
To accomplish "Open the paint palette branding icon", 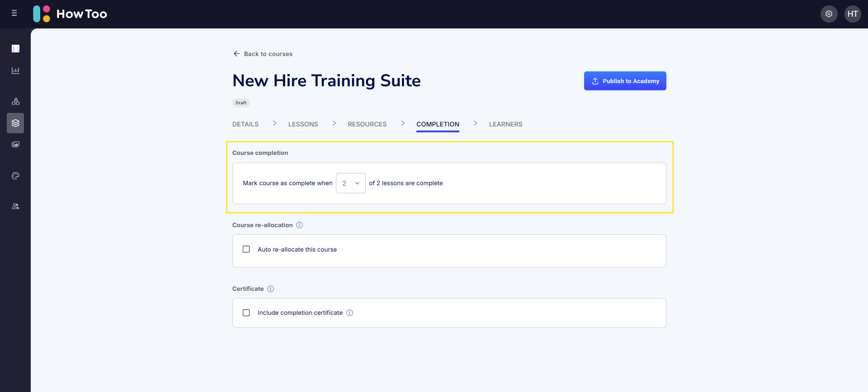I will (x=15, y=176).
